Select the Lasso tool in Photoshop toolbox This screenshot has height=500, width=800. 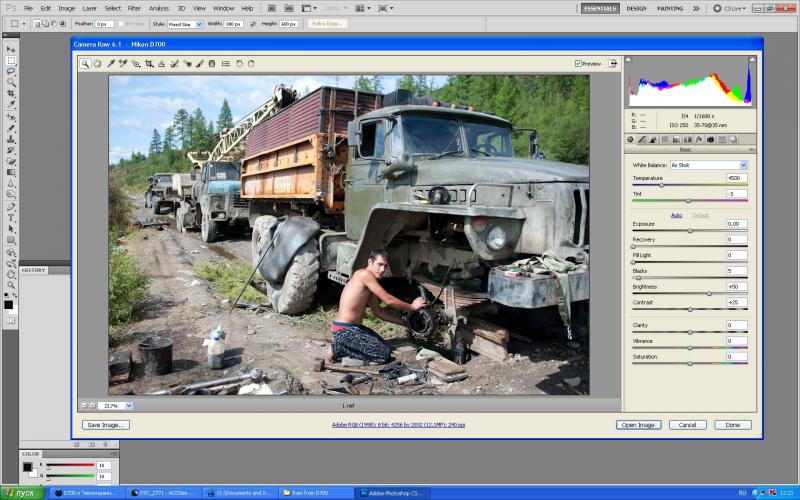pos(11,72)
